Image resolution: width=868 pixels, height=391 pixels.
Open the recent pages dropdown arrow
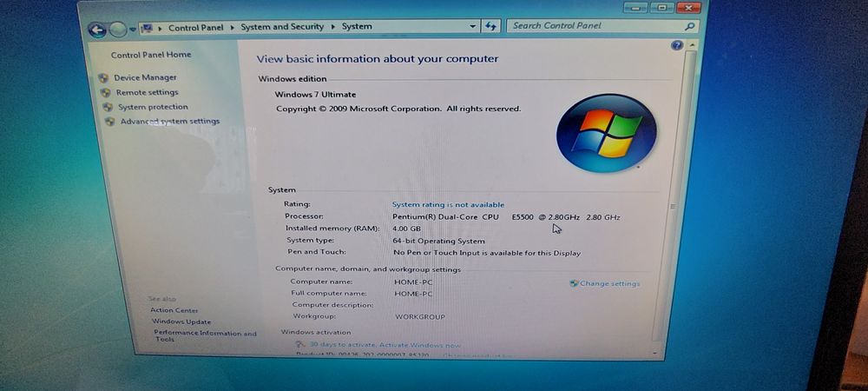point(132,30)
